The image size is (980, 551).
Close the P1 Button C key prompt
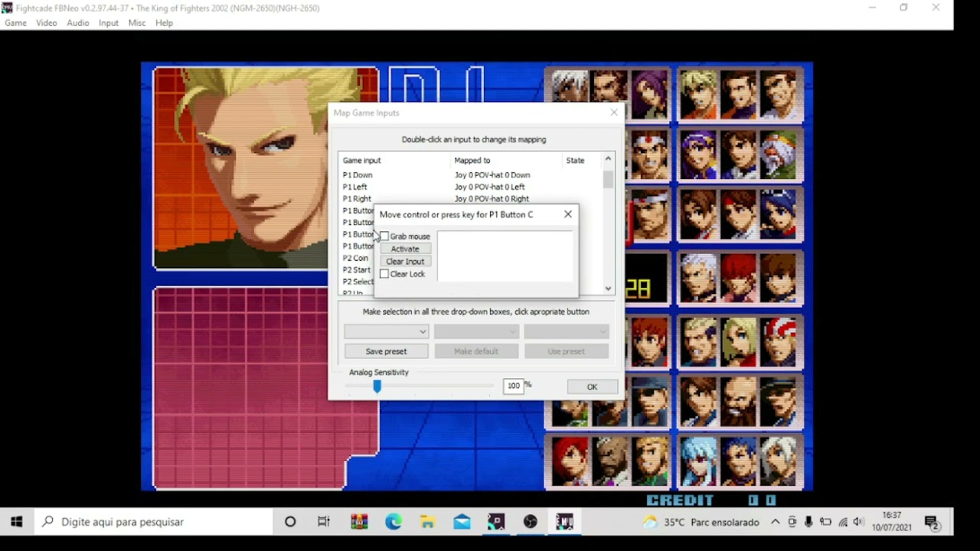[x=568, y=214]
